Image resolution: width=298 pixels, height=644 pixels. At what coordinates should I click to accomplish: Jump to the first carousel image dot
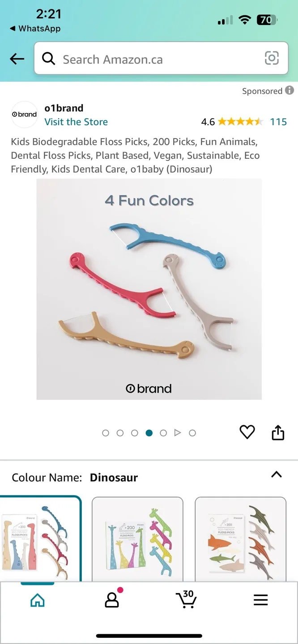tap(106, 432)
